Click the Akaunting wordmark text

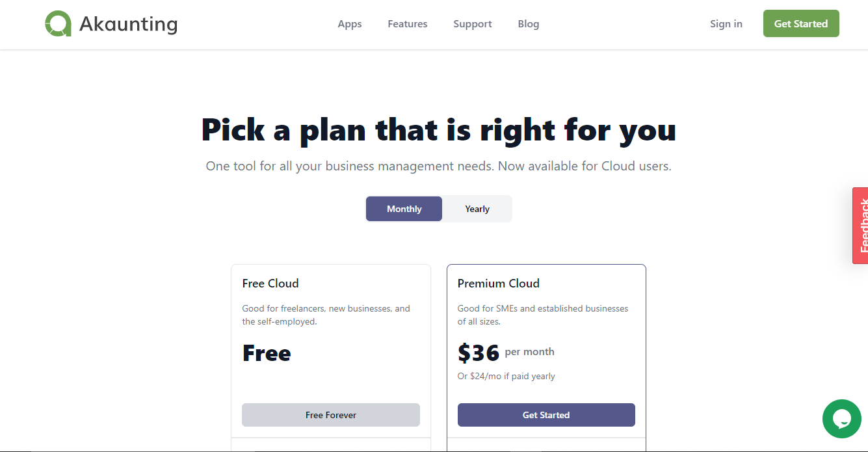click(x=128, y=24)
